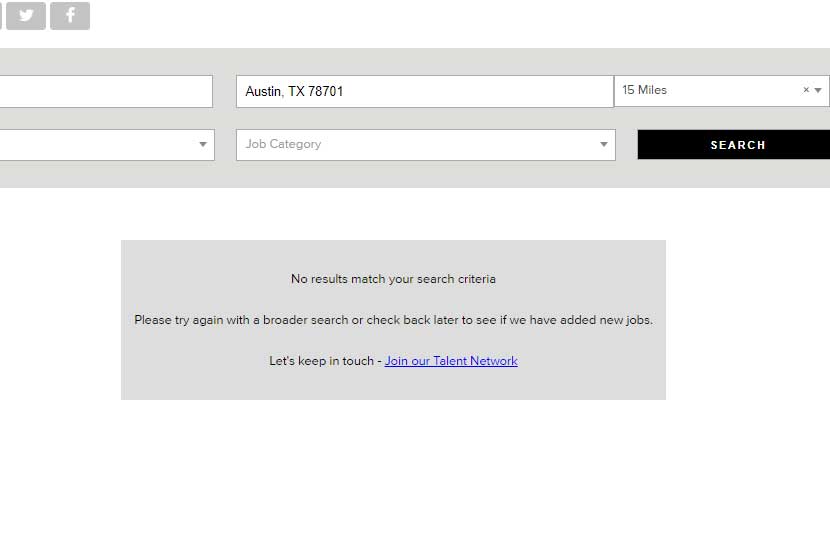Follow the Join our Talent Network link
This screenshot has height=533, width=830.
tap(451, 361)
